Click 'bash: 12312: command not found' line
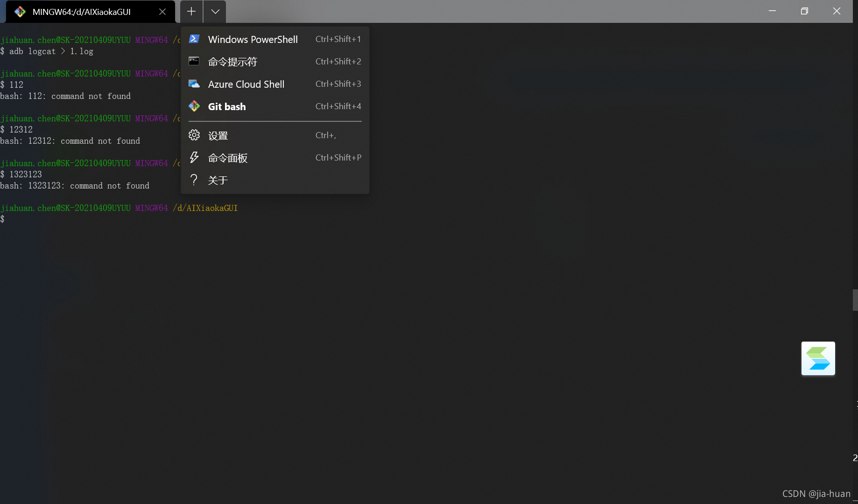Viewport: 858px width, 504px height. tap(70, 141)
